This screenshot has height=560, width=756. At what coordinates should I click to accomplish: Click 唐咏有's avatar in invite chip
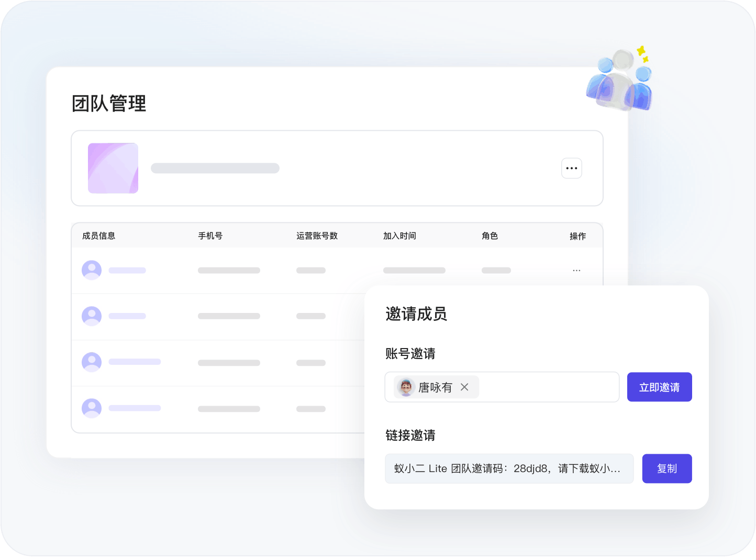(x=406, y=387)
